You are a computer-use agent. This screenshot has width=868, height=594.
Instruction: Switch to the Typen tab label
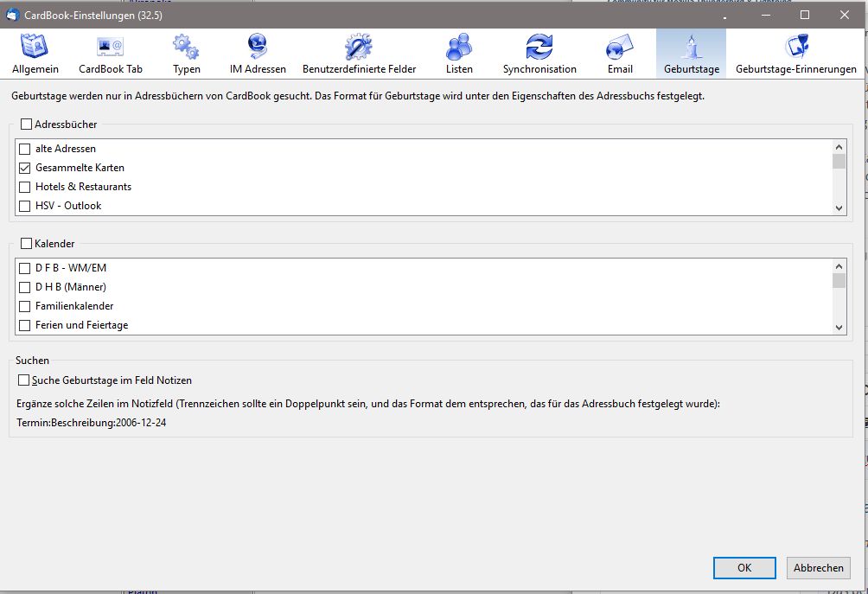pos(187,69)
